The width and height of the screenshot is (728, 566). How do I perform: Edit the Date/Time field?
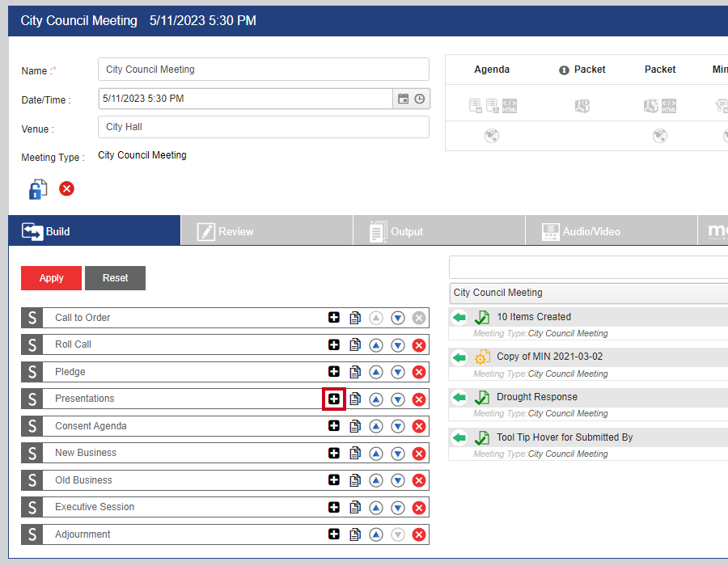pyautogui.click(x=246, y=99)
